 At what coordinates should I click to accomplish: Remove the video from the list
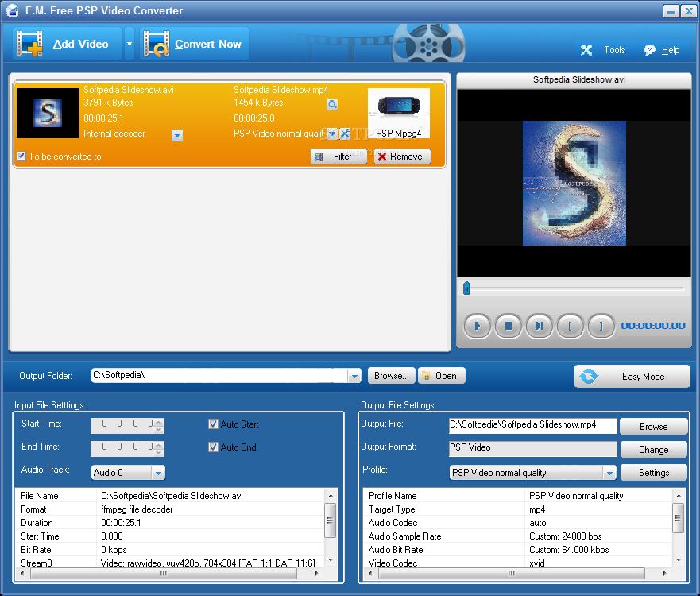point(402,157)
